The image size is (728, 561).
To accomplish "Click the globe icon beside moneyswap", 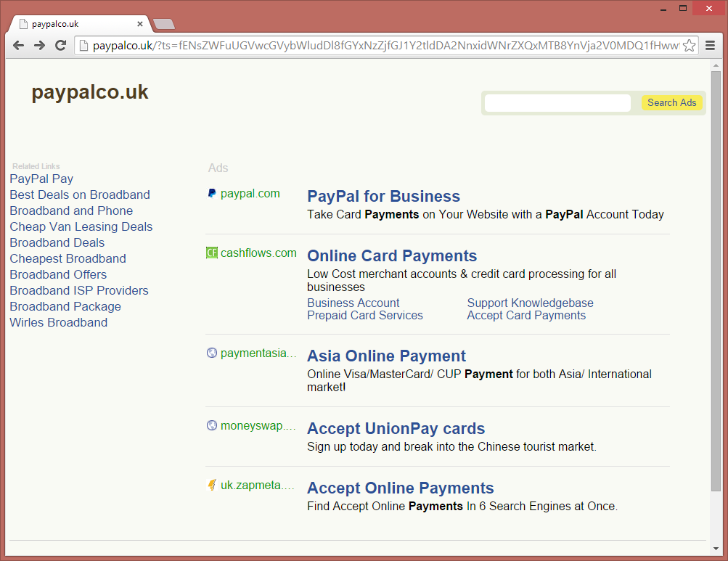I will [212, 425].
